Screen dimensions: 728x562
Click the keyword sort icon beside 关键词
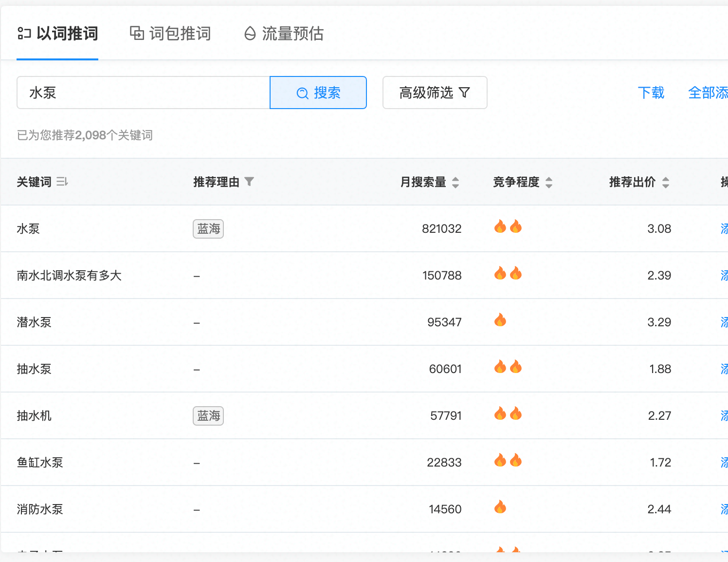pos(62,182)
